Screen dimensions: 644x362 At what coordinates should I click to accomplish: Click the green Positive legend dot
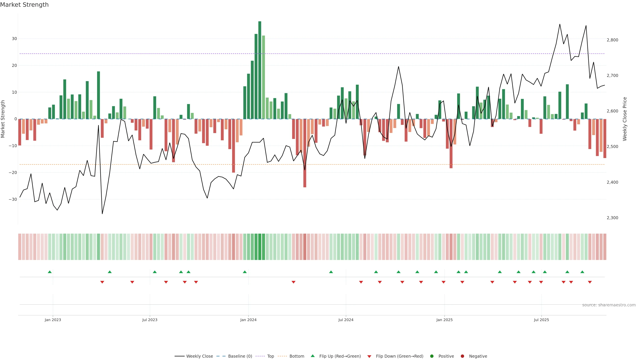(432, 356)
